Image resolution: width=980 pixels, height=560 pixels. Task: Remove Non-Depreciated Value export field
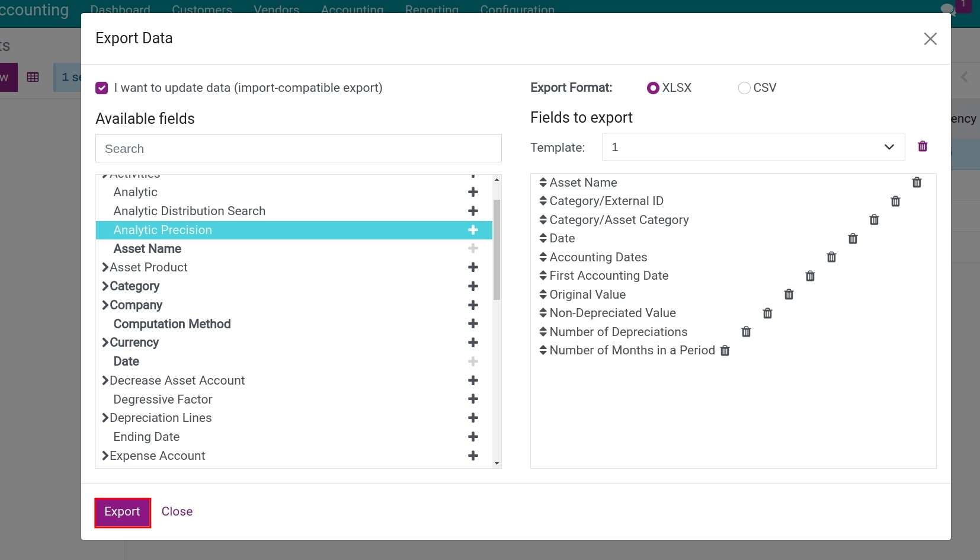pyautogui.click(x=767, y=313)
